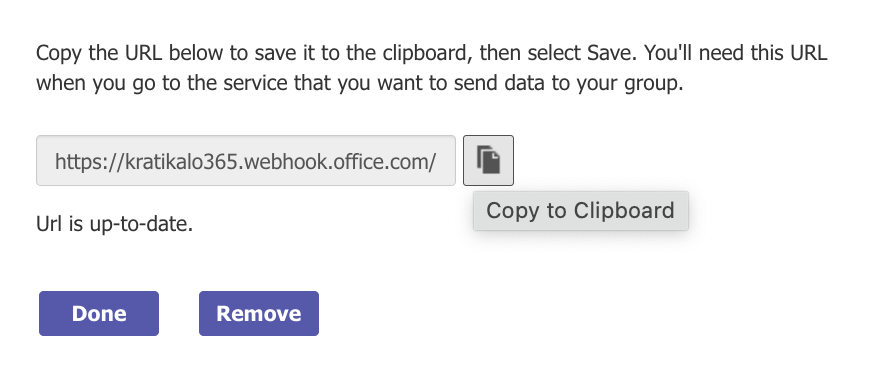Click the word 'clipboard' in the instructions

click(x=427, y=54)
